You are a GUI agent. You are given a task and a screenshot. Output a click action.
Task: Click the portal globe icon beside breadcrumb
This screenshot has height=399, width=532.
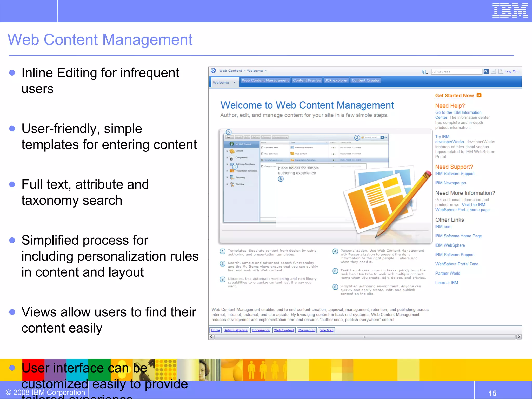[x=213, y=71]
